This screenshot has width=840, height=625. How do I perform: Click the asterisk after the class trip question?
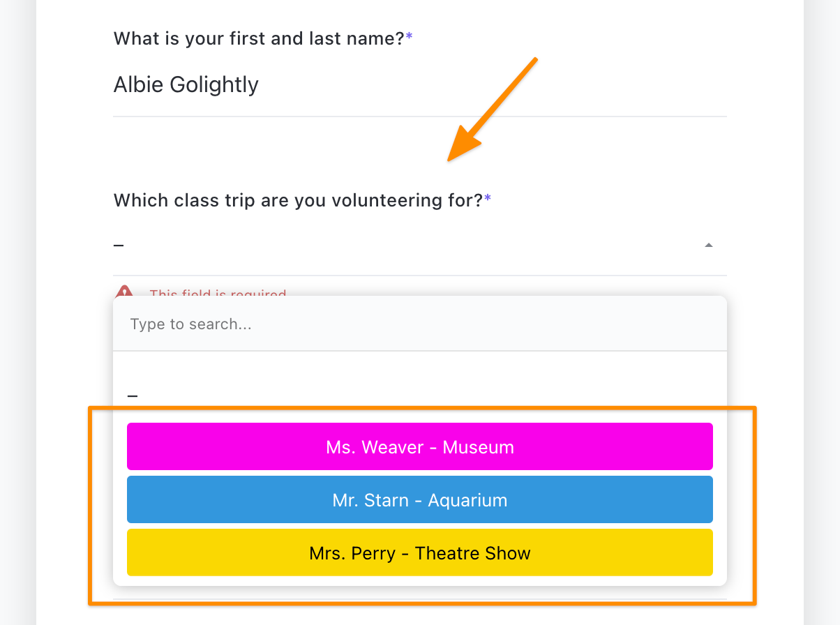tap(488, 199)
